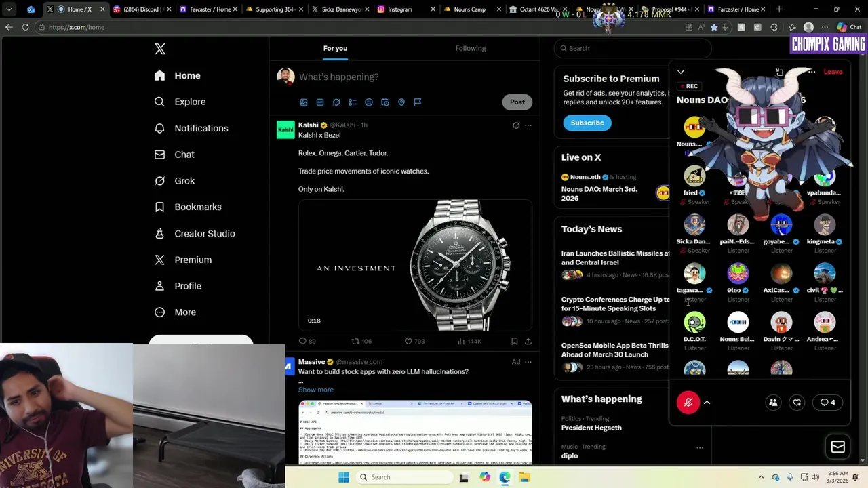Image resolution: width=868 pixels, height=488 pixels.
Task: Open Bookmarks in the sidebar
Action: pos(188,207)
